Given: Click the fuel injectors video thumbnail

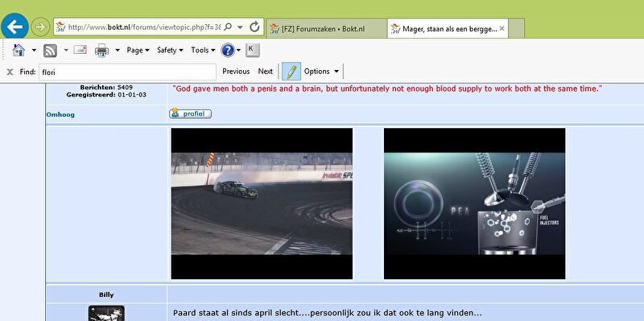Looking at the screenshot, I should click(474, 204).
